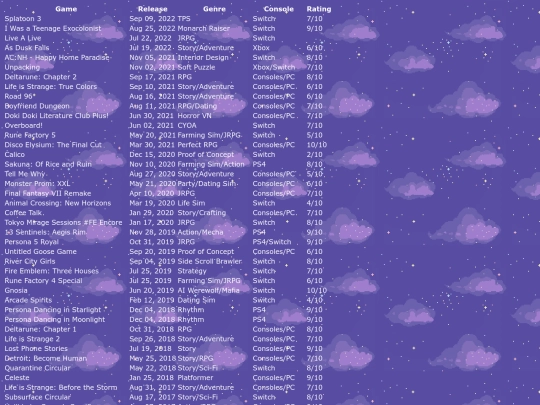540x405 pixels.
Task: Select Disco Elysium's 10/10 rating
Action: [x=317, y=145]
